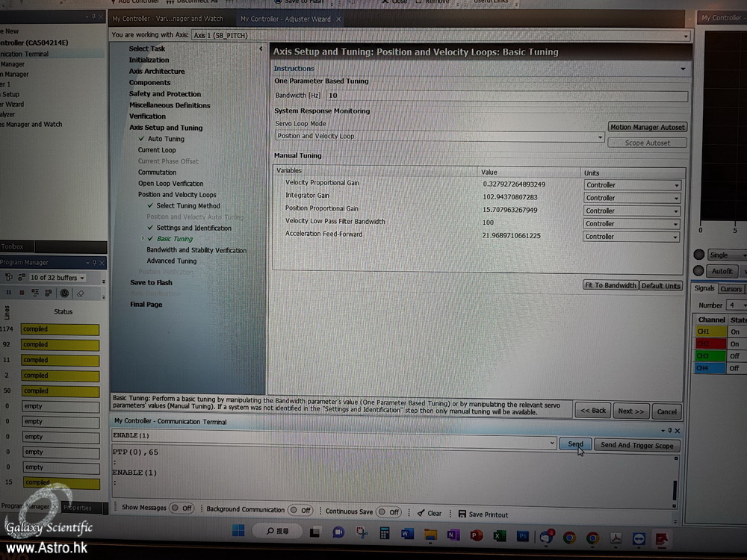Click the yellow CH1 channel color swatch
Image resolution: width=747 pixels, height=560 pixels.
pos(710,332)
